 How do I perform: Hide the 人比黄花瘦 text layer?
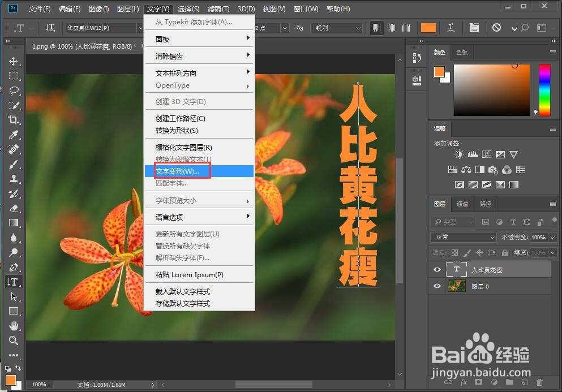(437, 269)
